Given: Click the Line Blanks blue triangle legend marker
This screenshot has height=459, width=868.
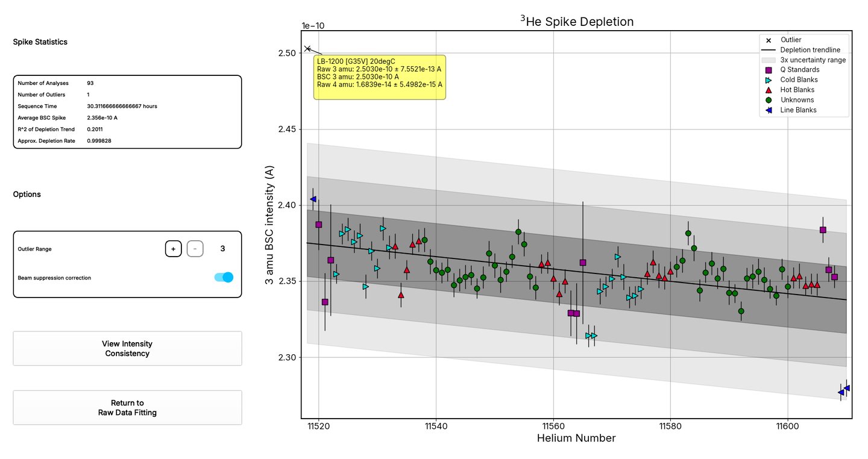Looking at the screenshot, I should 767,110.
